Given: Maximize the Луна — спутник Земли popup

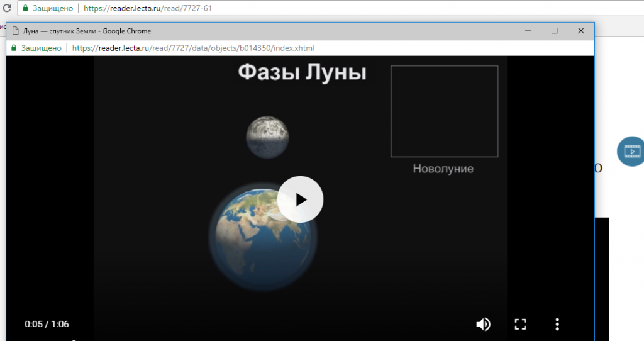Looking at the screenshot, I should coord(554,31).
